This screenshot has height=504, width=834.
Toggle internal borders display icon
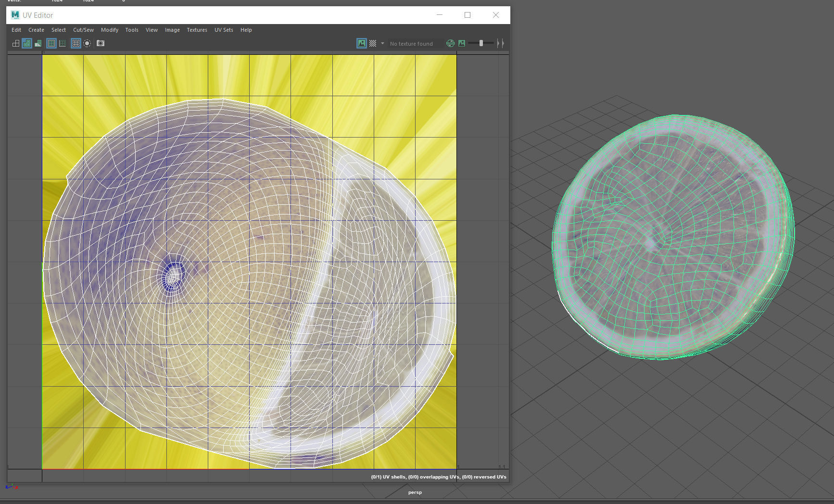pyautogui.click(x=63, y=43)
